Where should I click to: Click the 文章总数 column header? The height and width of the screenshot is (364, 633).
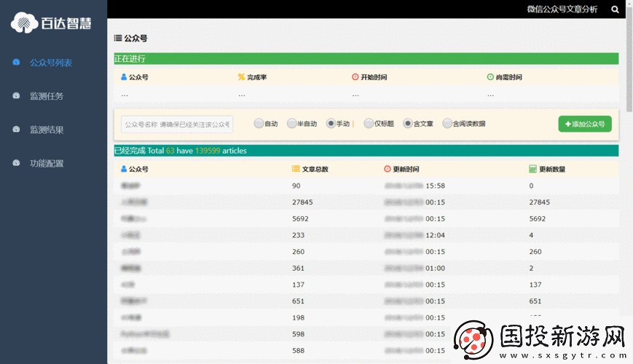coord(315,169)
